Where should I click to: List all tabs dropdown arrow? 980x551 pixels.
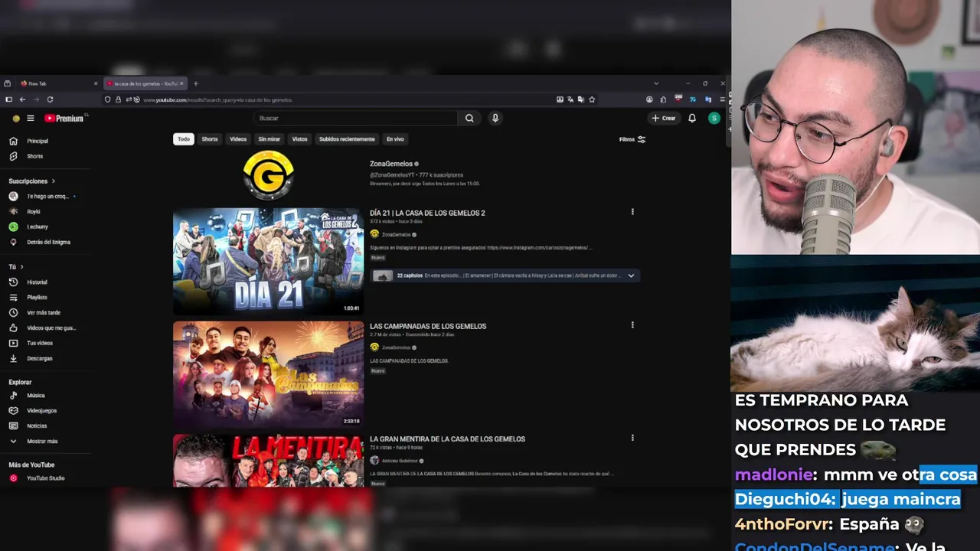click(655, 83)
